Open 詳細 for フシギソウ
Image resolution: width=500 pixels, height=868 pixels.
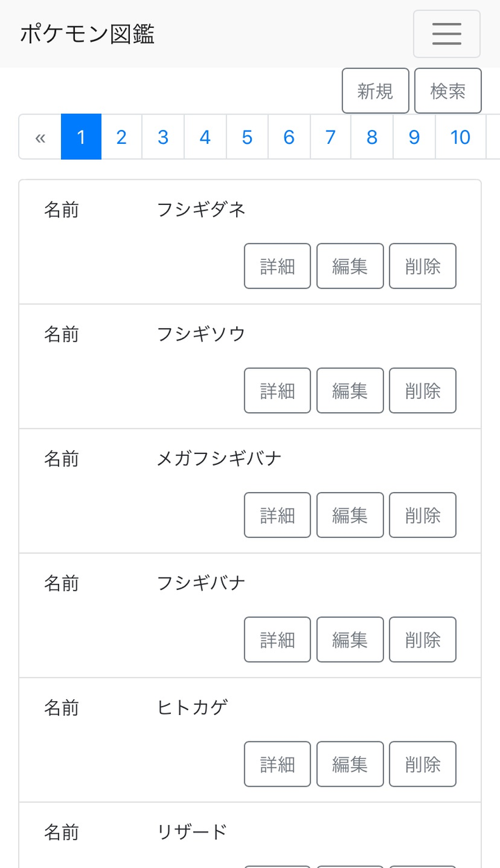click(277, 391)
